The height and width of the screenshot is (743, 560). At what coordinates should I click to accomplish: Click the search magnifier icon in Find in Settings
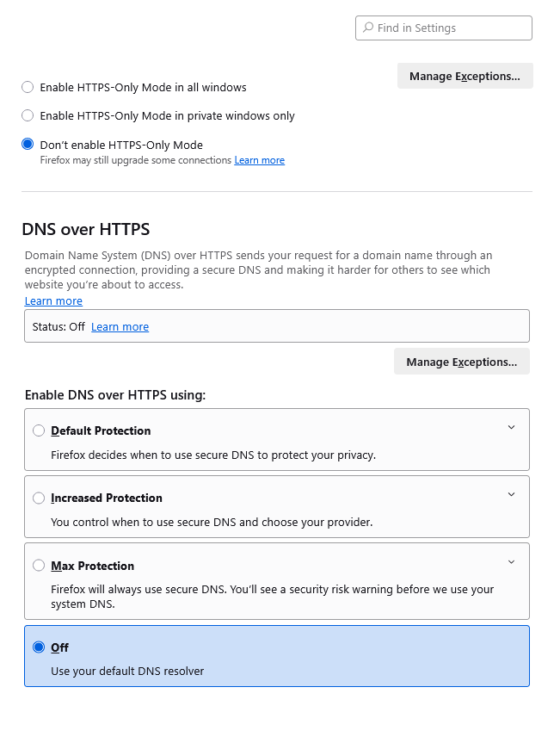(x=368, y=28)
